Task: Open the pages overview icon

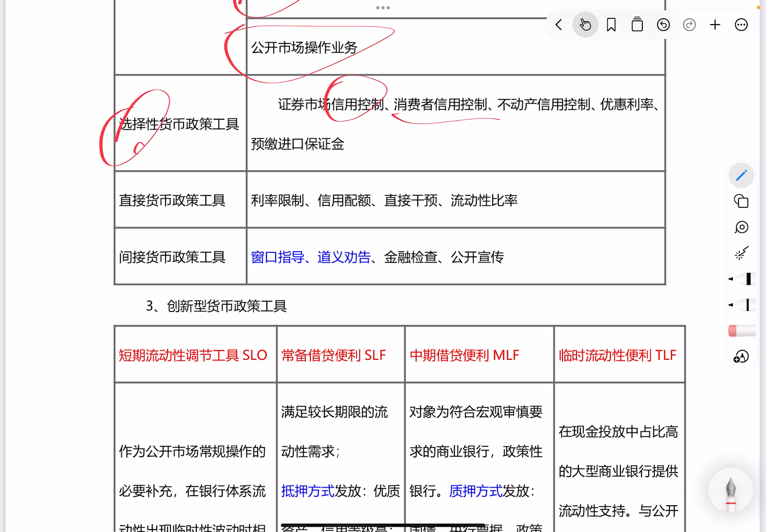Action: pos(637,25)
